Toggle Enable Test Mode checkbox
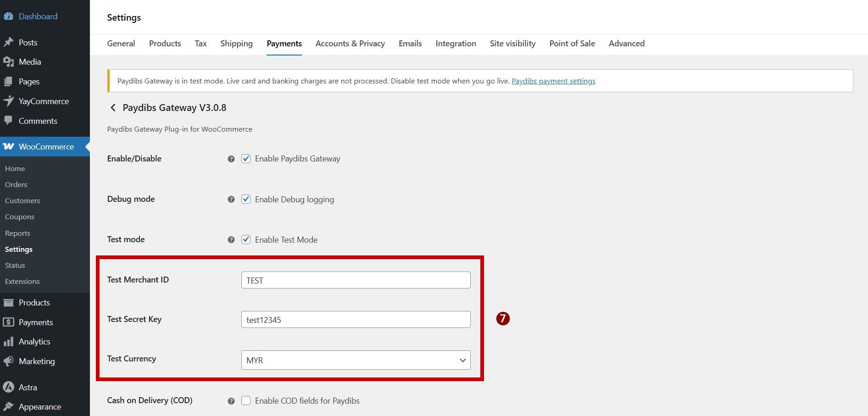 pos(246,239)
